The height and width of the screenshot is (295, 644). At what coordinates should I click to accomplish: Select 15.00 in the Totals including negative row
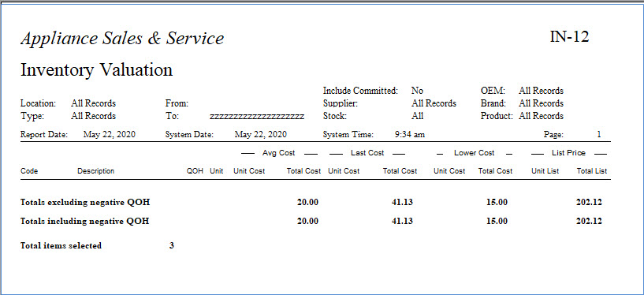[497, 221]
